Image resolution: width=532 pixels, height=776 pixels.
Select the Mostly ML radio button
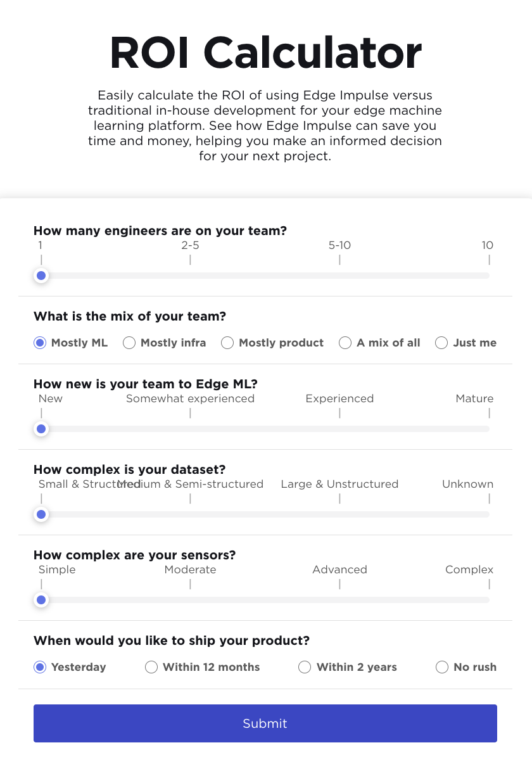40,343
